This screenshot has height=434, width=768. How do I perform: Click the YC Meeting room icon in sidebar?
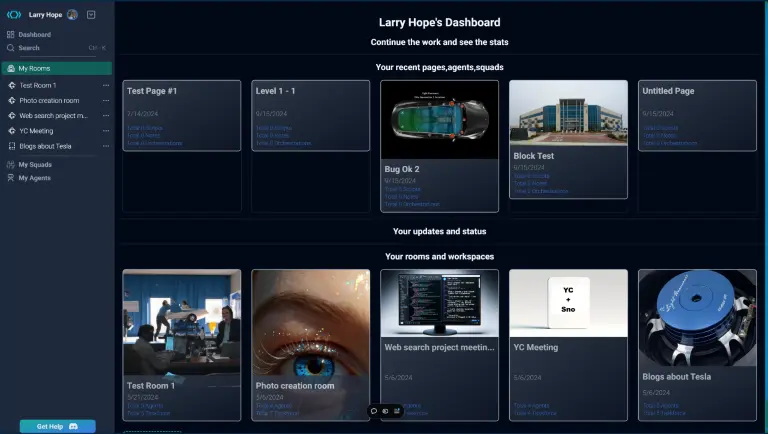point(12,131)
